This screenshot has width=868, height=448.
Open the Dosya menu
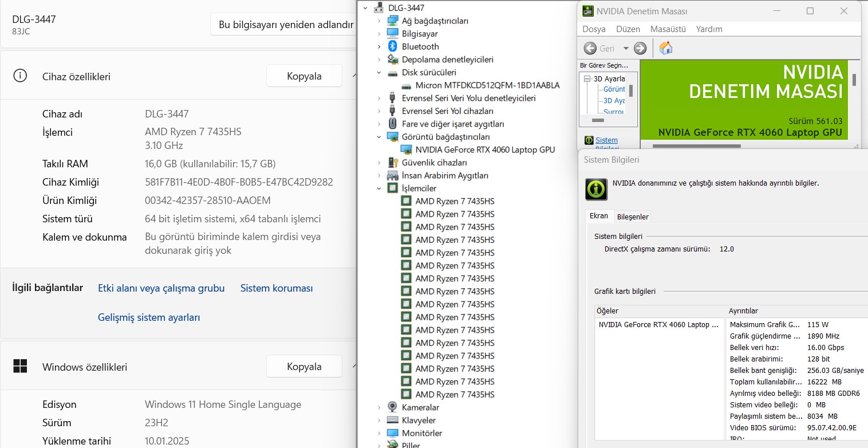coord(594,29)
